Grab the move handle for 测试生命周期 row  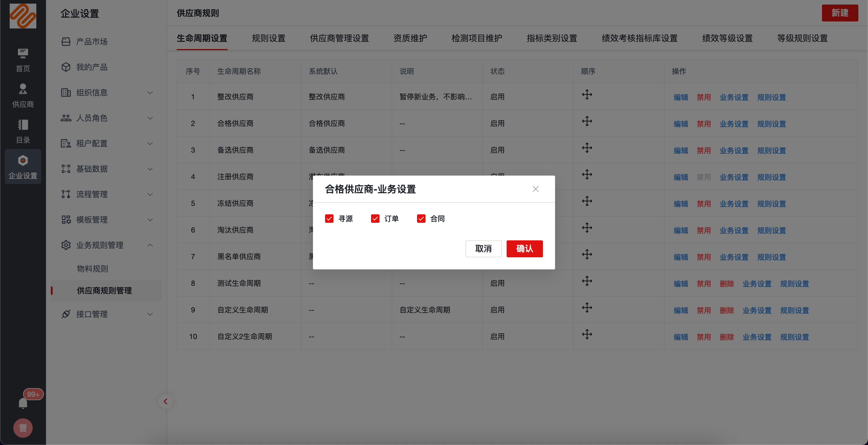[x=587, y=281]
